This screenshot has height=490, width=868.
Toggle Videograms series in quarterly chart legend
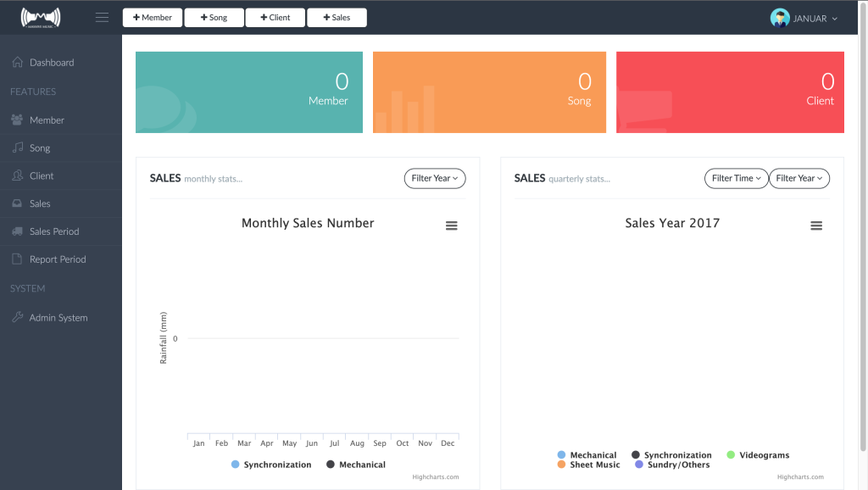pyautogui.click(x=758, y=455)
